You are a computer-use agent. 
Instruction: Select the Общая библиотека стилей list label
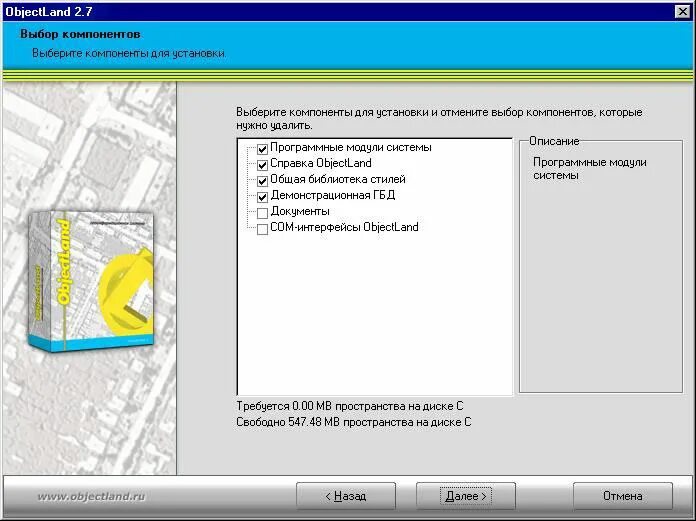[x=338, y=179]
